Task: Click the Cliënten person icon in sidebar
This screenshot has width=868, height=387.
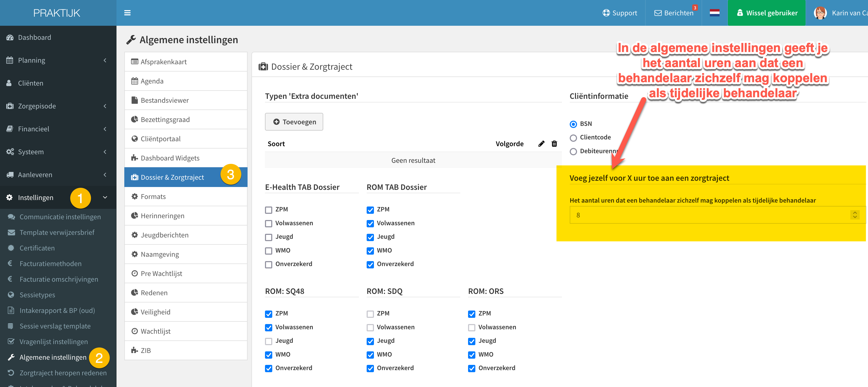Action: [9, 83]
